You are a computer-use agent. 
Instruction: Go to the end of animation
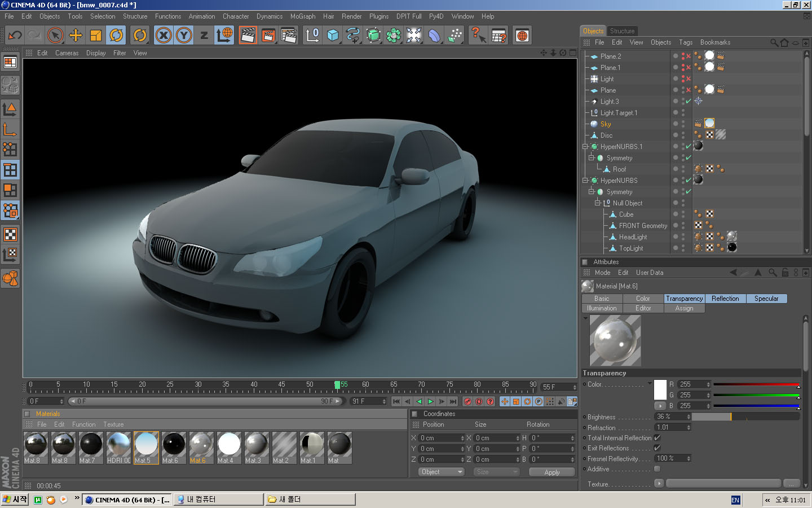click(x=453, y=401)
